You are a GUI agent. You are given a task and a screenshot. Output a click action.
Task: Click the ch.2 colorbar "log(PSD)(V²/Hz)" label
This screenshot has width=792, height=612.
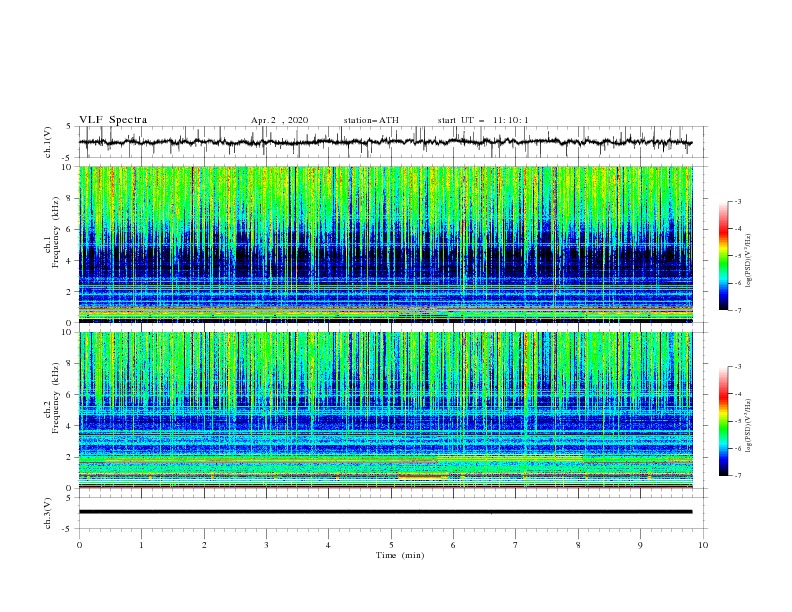coord(749,426)
